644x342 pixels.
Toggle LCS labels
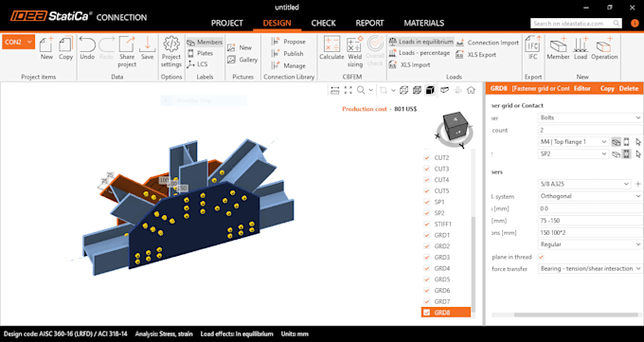[197, 64]
